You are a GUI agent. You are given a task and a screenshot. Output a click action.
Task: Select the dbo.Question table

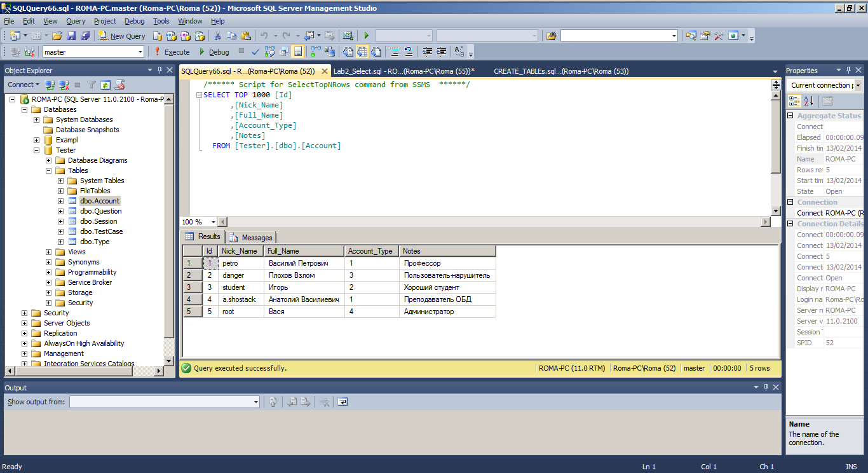coord(100,211)
